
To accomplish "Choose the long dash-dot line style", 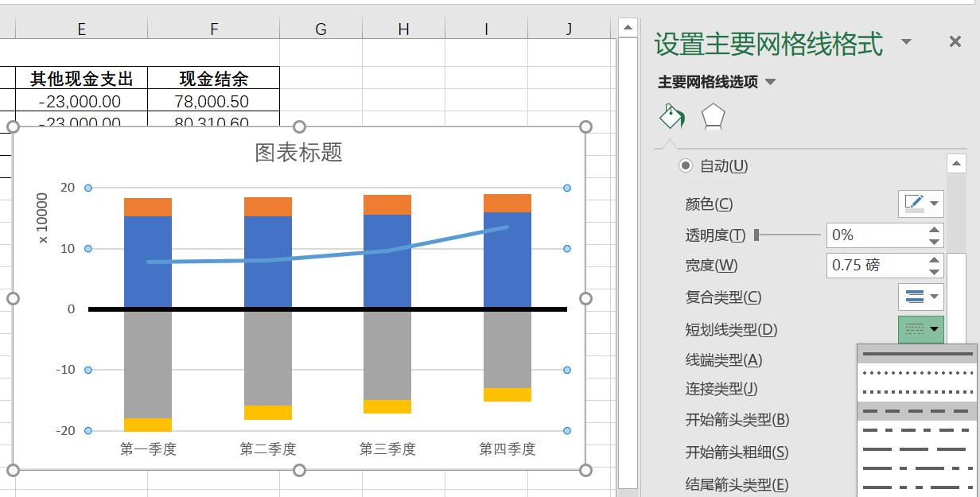I will click(x=917, y=468).
